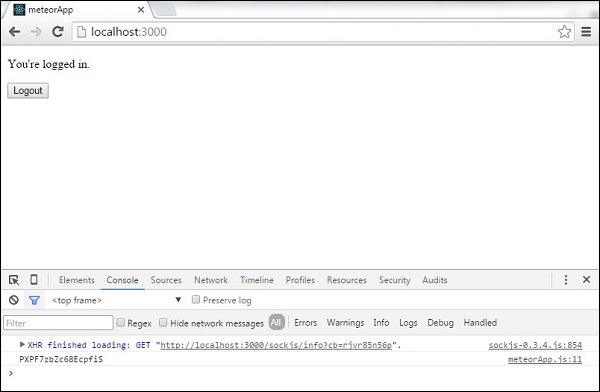Click the browser back arrow

coord(15,32)
